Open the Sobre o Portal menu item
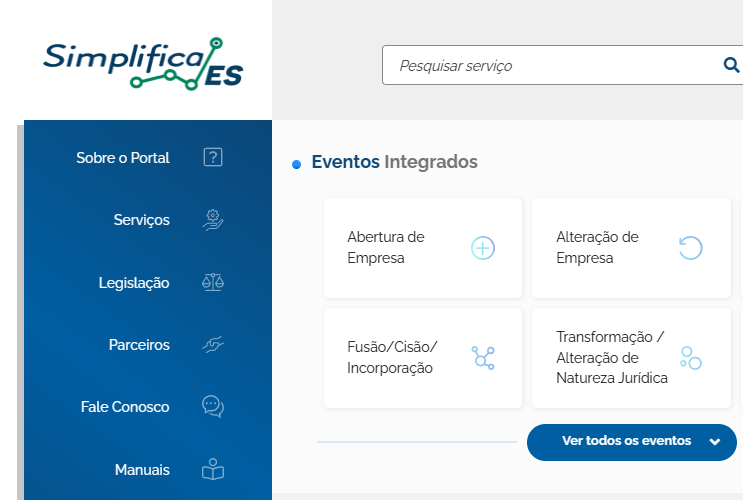The image size is (743, 500). pos(123,158)
